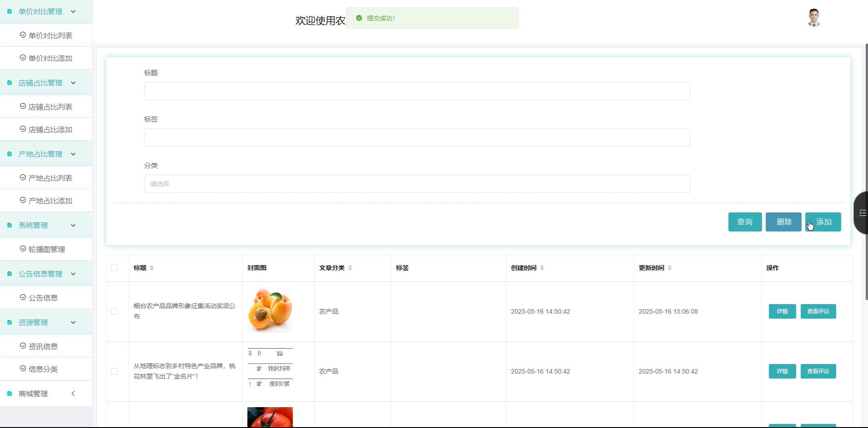The height and width of the screenshot is (428, 868).
Task: Focus the 标题 input field
Action: point(417,91)
